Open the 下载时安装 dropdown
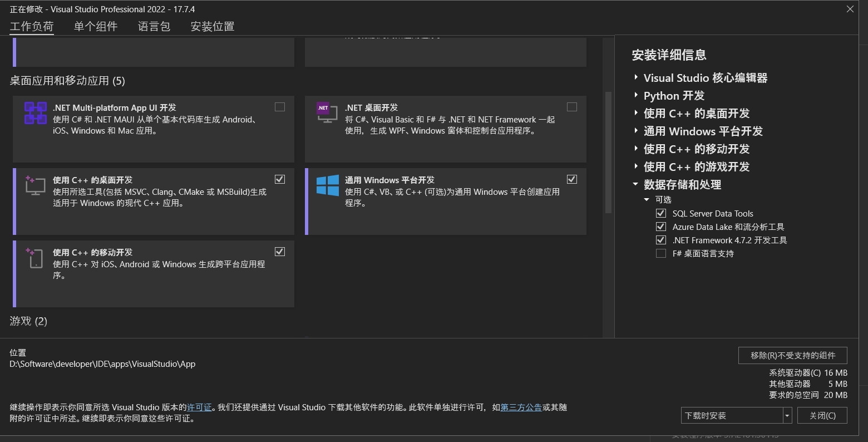The height and width of the screenshot is (442, 868). click(x=787, y=415)
